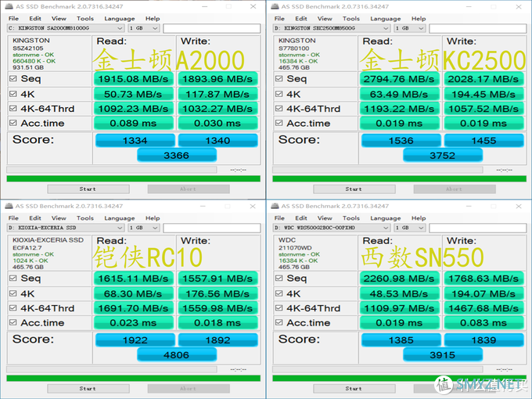Image resolution: width=532 pixels, height=399 pixels.
Task: Toggle Seq checkbox in Kingston A2000 window
Action: click(13, 79)
